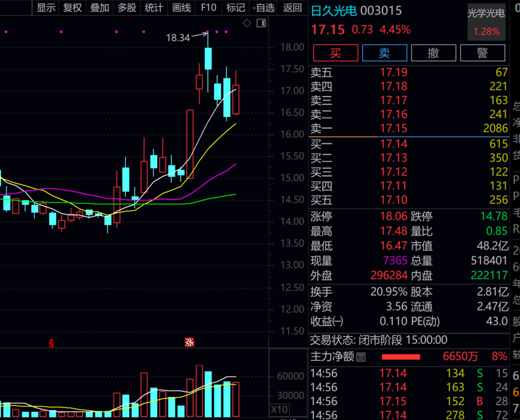Open the 统计 menu
520x420 pixels.
[x=154, y=7]
